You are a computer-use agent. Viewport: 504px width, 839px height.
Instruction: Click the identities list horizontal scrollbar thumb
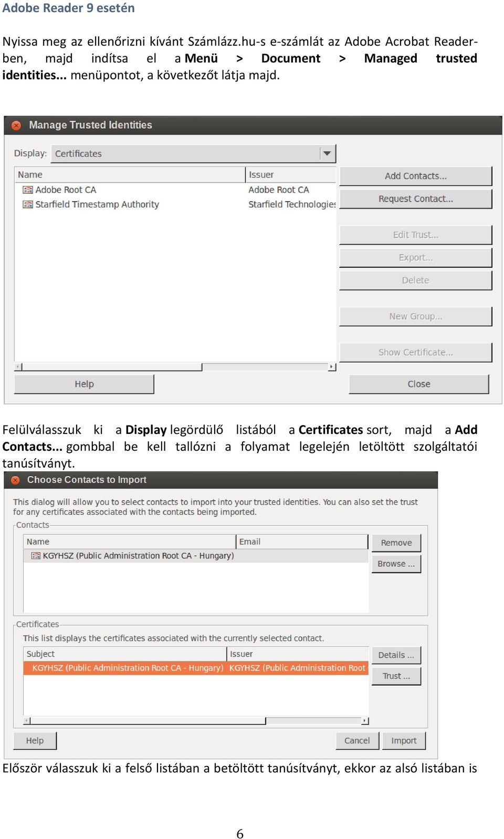112,367
